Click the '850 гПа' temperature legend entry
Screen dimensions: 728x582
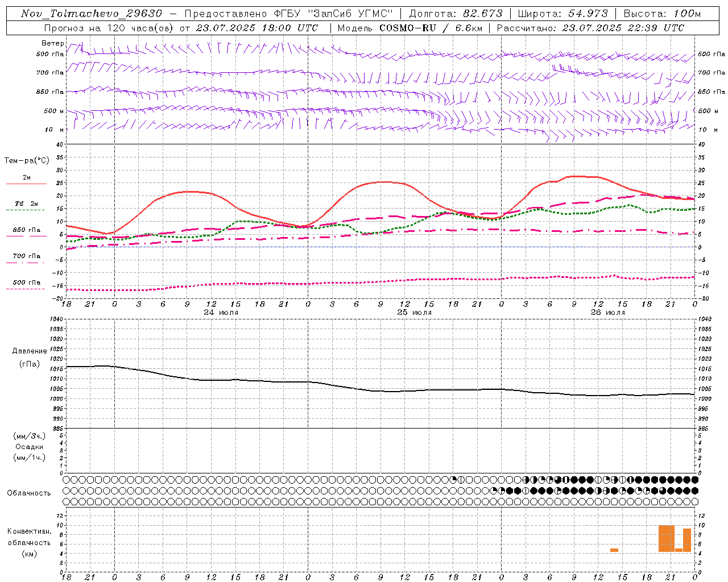point(27,230)
